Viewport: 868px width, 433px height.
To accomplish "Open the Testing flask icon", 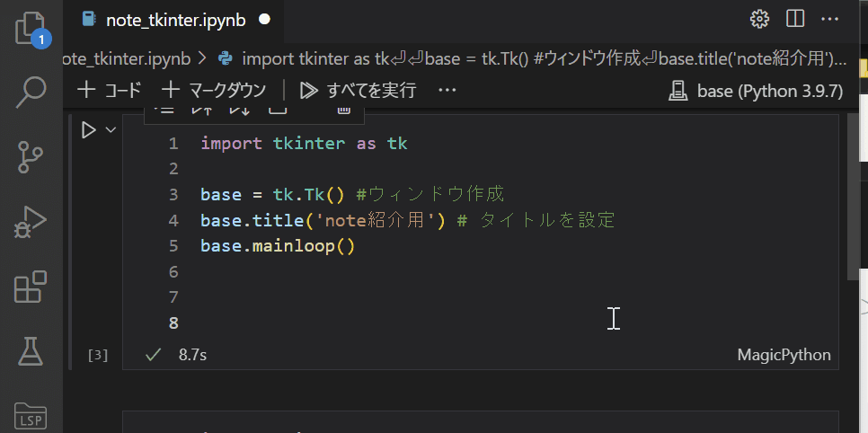I will pyautogui.click(x=31, y=351).
